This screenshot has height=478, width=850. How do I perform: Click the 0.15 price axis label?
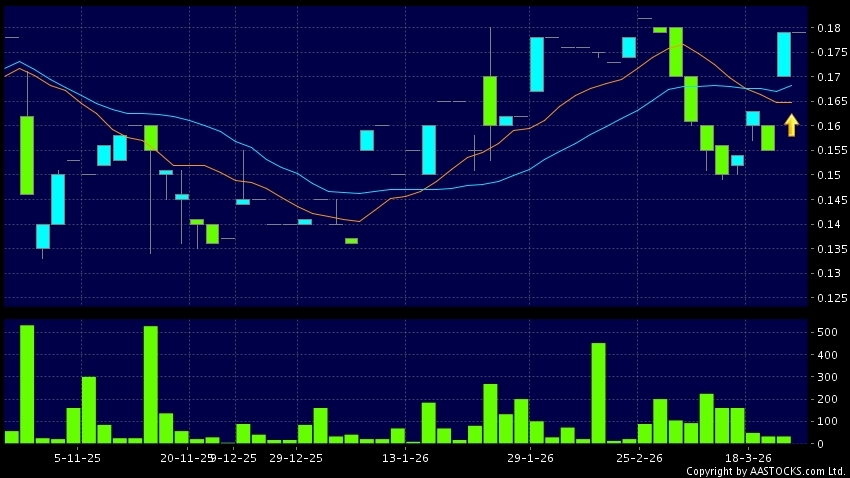(x=828, y=176)
